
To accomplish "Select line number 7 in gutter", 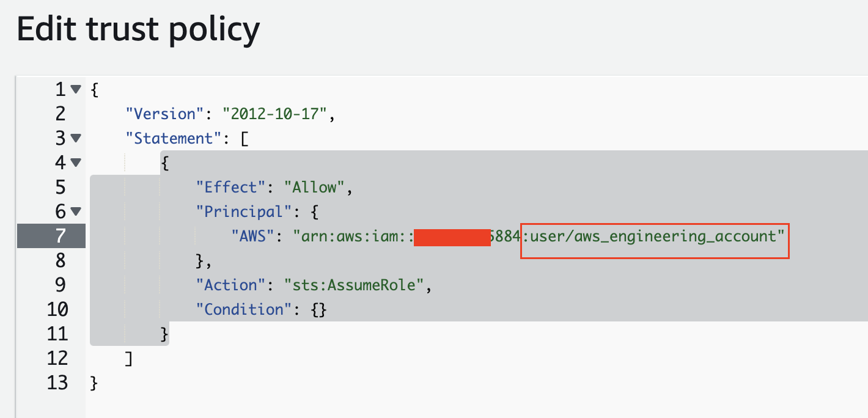I will tap(59, 236).
